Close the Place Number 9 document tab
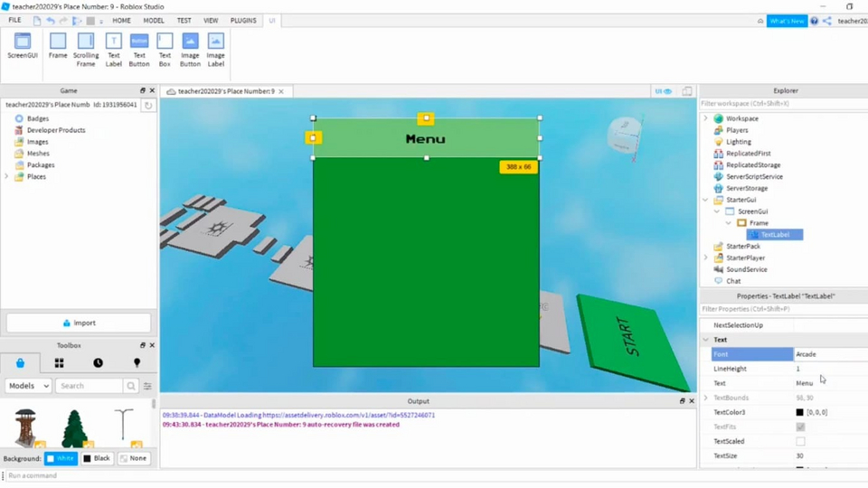Screen dimensions: 868x488 tap(281, 91)
